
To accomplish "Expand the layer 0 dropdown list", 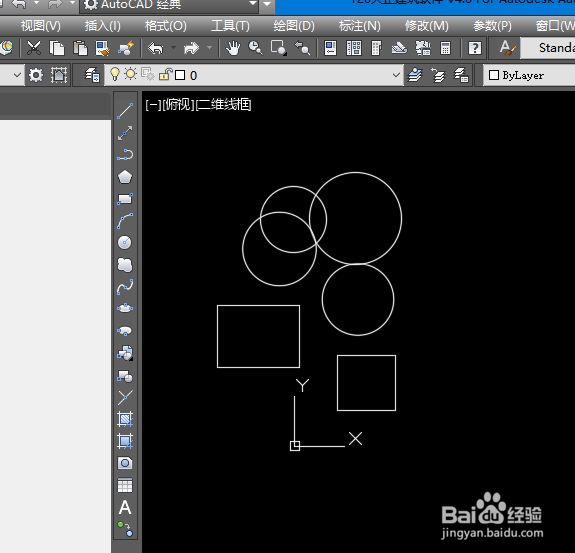I will click(396, 75).
